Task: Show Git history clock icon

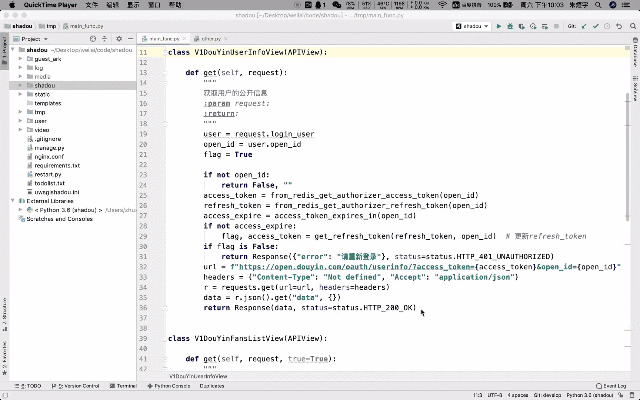Action: [x=607, y=26]
